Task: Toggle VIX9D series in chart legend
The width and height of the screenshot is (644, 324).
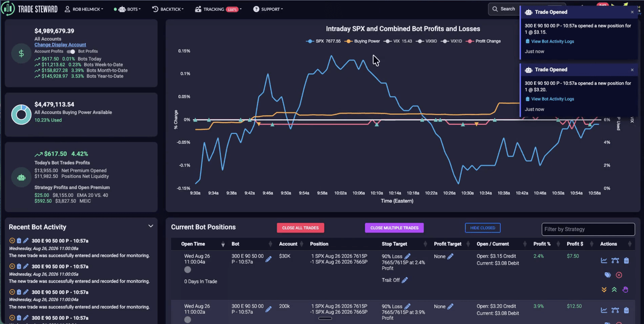Action: pos(426,41)
